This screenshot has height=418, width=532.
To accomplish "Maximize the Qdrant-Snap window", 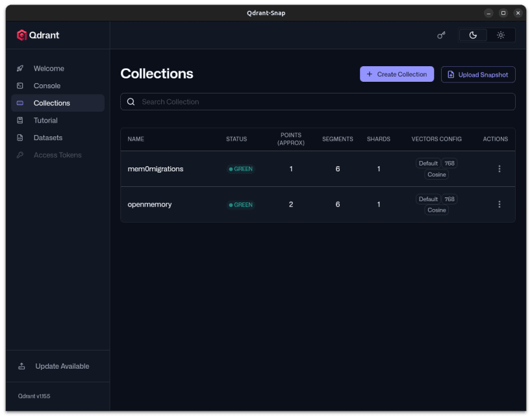I will (503, 13).
